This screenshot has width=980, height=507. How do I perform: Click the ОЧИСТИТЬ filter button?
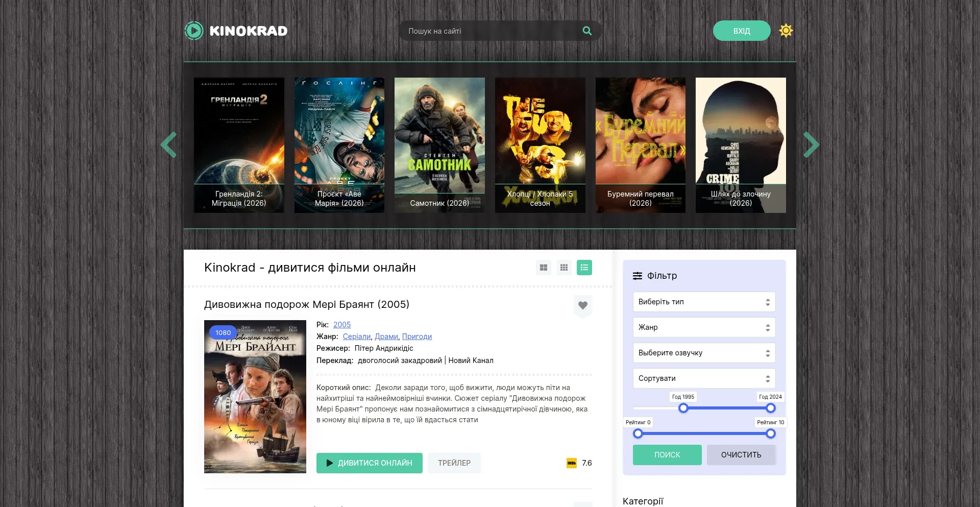click(x=741, y=455)
